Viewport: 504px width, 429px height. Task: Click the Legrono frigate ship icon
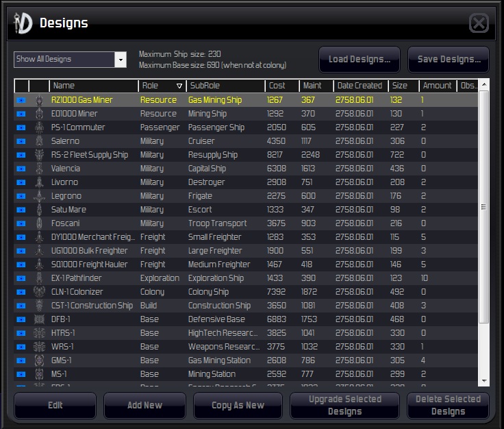point(39,196)
